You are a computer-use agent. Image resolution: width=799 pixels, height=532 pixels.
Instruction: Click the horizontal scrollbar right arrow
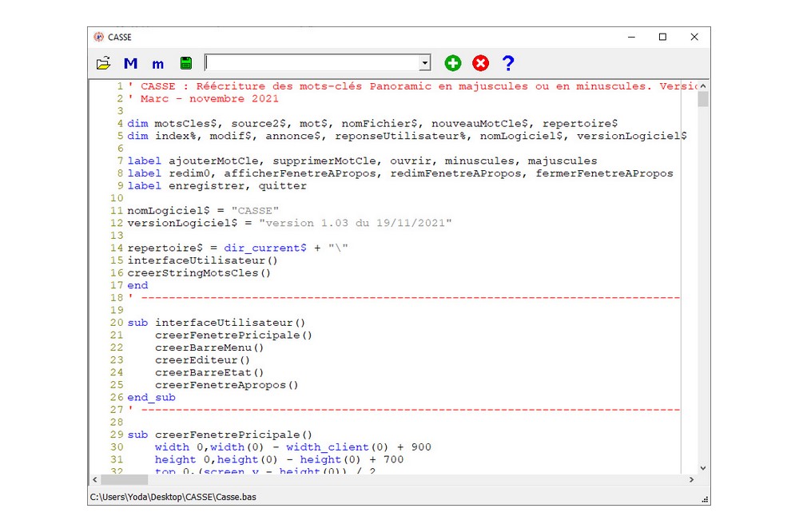[691, 479]
